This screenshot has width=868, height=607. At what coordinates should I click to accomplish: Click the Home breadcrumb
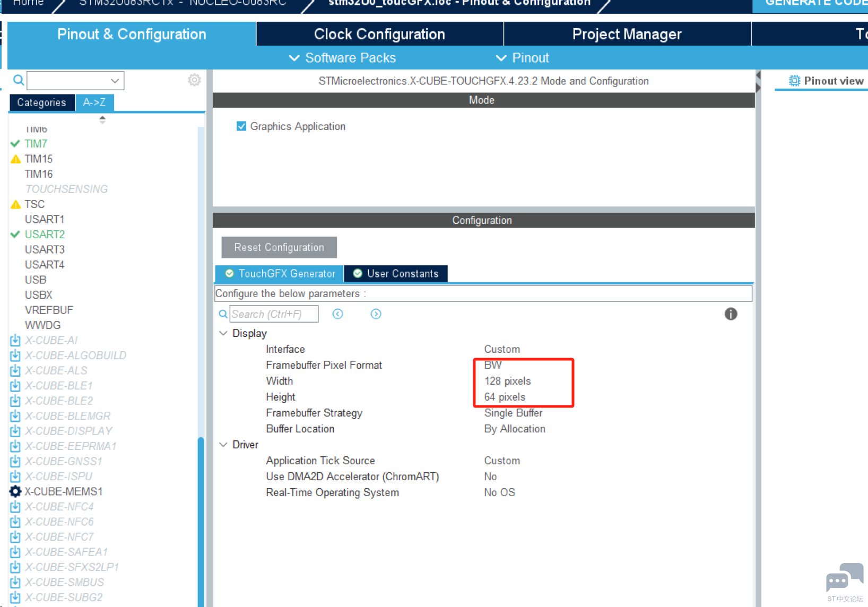[x=28, y=3]
